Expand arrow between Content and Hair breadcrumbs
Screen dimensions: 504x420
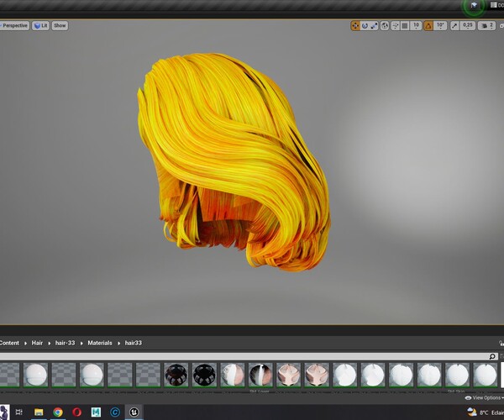pos(25,344)
